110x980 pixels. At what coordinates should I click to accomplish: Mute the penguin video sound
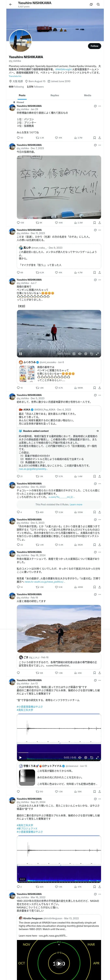click(x=80, y=354)
